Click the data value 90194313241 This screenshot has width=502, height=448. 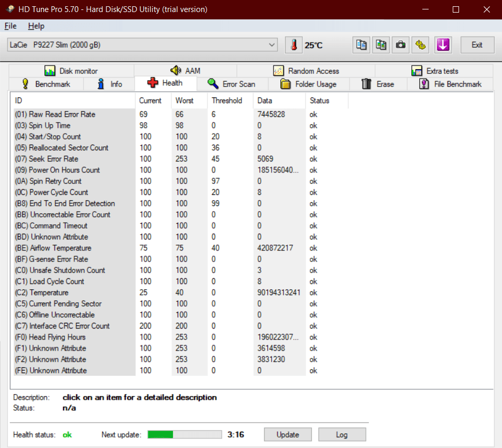[x=279, y=293]
